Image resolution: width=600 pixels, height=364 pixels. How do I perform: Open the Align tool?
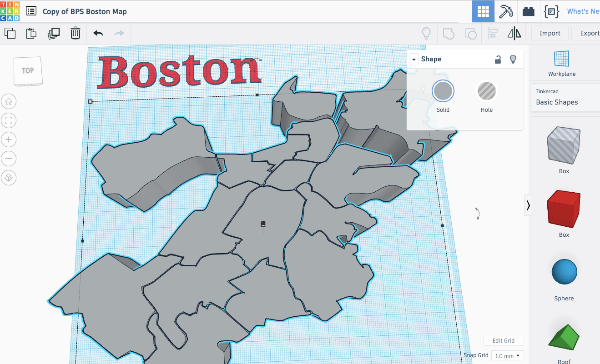[493, 33]
